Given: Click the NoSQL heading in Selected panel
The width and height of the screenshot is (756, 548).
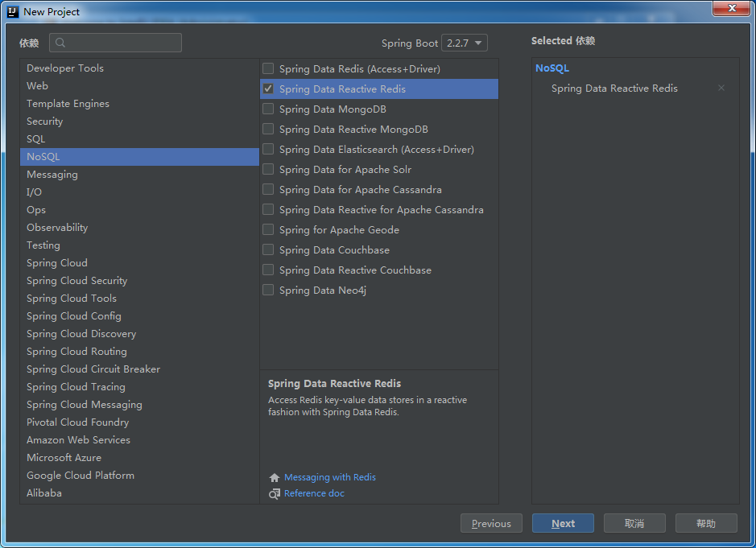Looking at the screenshot, I should [x=552, y=68].
